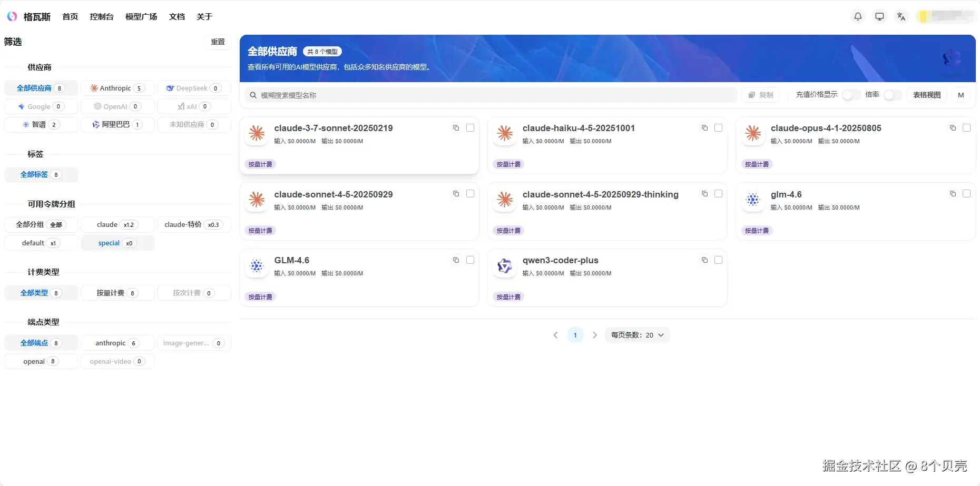Open the language translation icon
This screenshot has height=486, width=980.
pyautogui.click(x=901, y=17)
